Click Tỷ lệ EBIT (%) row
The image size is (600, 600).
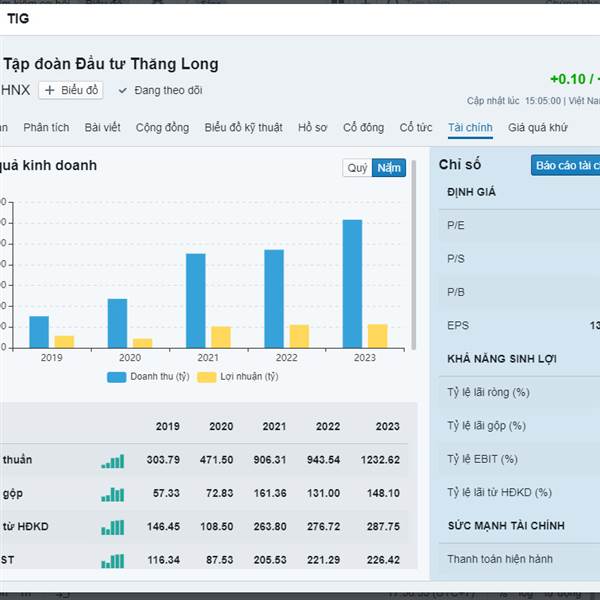click(519, 459)
